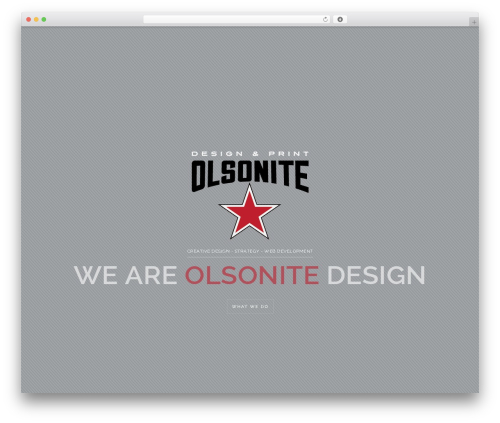
Task: Click the reload icon in address bar
Action: (325, 20)
